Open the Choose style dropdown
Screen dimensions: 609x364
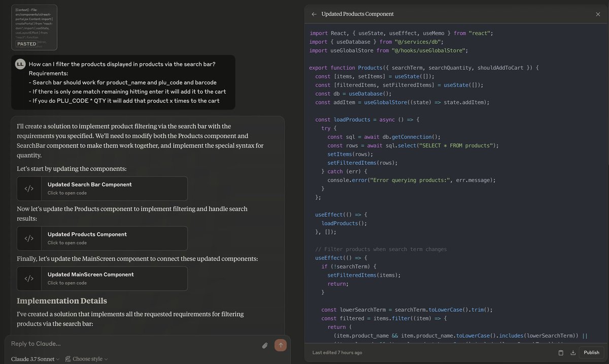click(x=87, y=359)
